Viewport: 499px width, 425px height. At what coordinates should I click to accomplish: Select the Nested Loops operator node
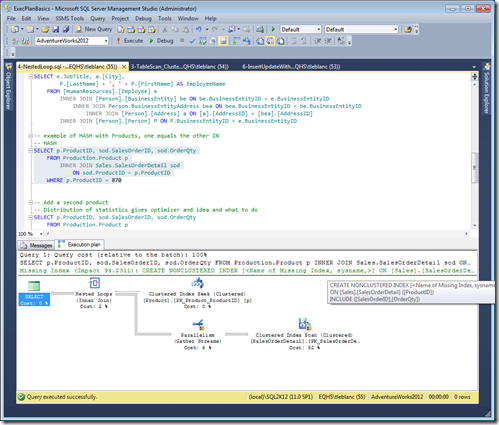94,293
